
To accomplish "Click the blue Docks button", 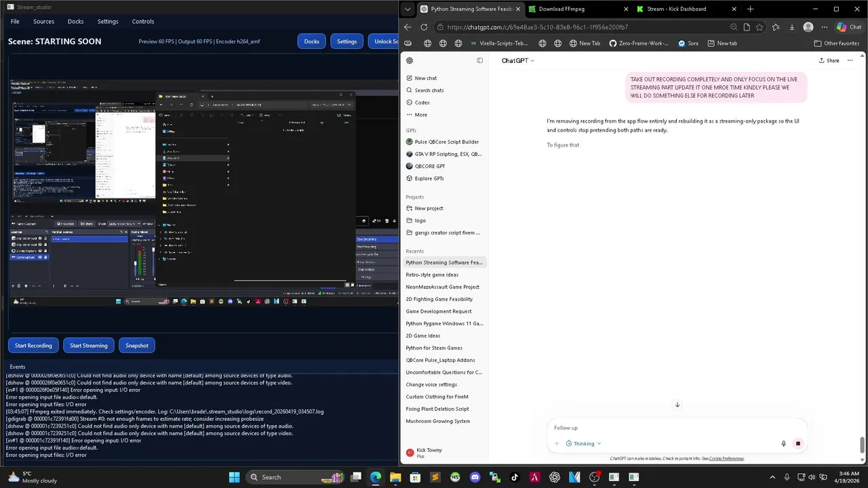I will 311,41.
